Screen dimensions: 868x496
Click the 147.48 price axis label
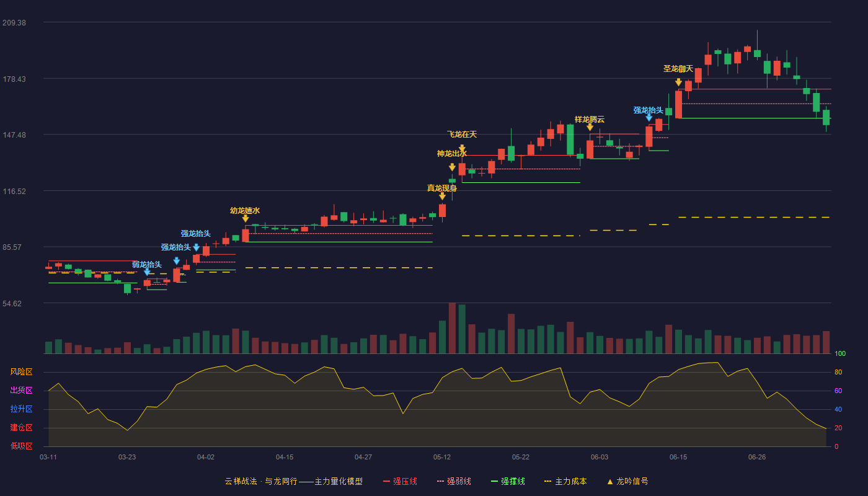pos(14,135)
